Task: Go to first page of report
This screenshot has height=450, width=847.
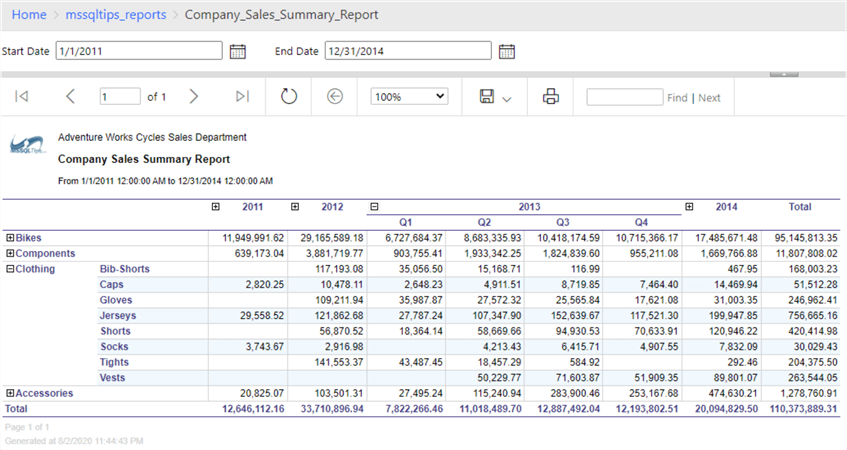Action: (22, 97)
